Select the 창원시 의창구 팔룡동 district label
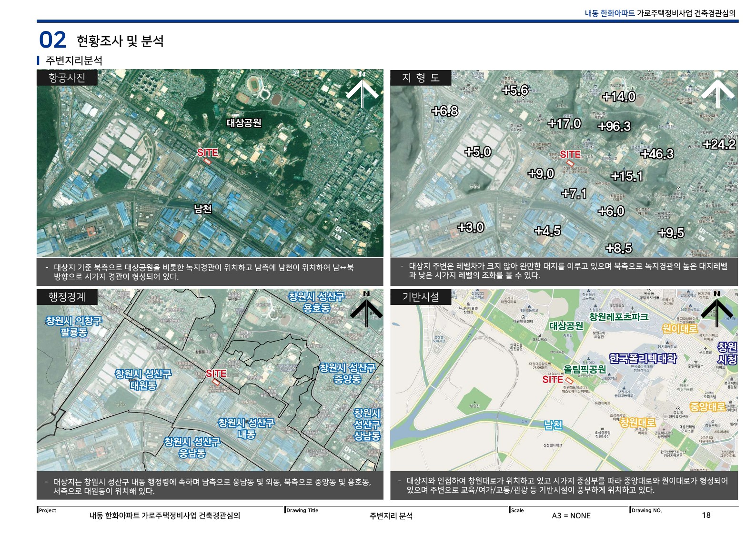Viewport: 756px width, 535px height. point(74,326)
